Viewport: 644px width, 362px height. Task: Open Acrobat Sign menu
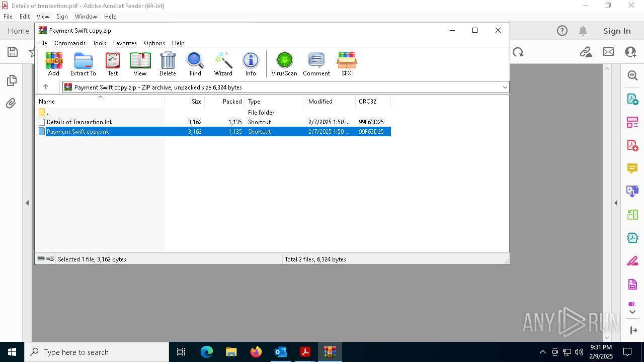pyautogui.click(x=62, y=17)
